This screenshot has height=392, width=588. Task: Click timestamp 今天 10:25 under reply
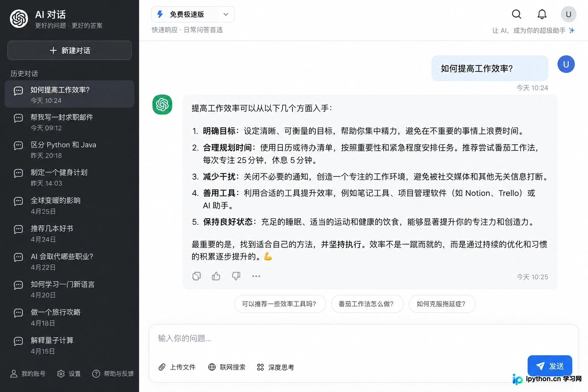coord(532,277)
